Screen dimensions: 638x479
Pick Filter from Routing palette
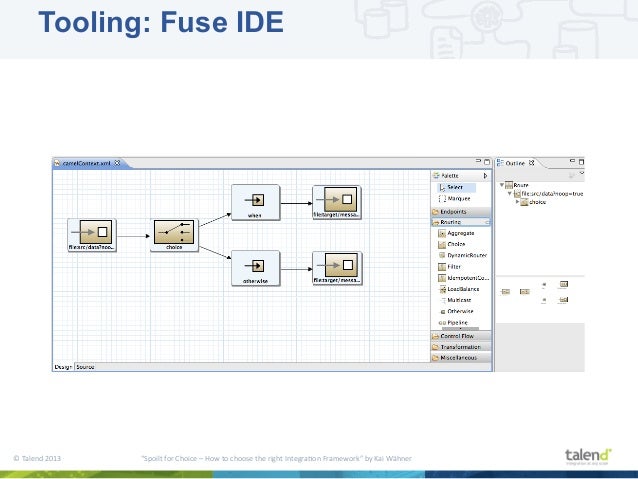[x=450, y=267]
